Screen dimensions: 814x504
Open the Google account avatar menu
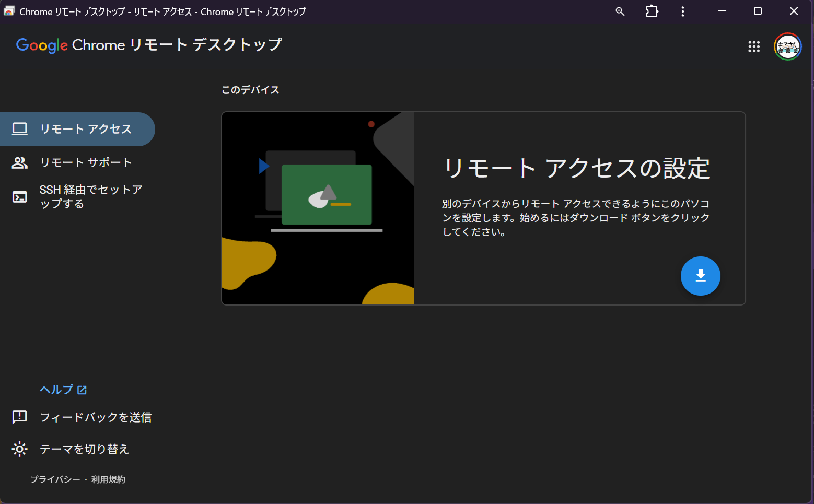tap(787, 46)
